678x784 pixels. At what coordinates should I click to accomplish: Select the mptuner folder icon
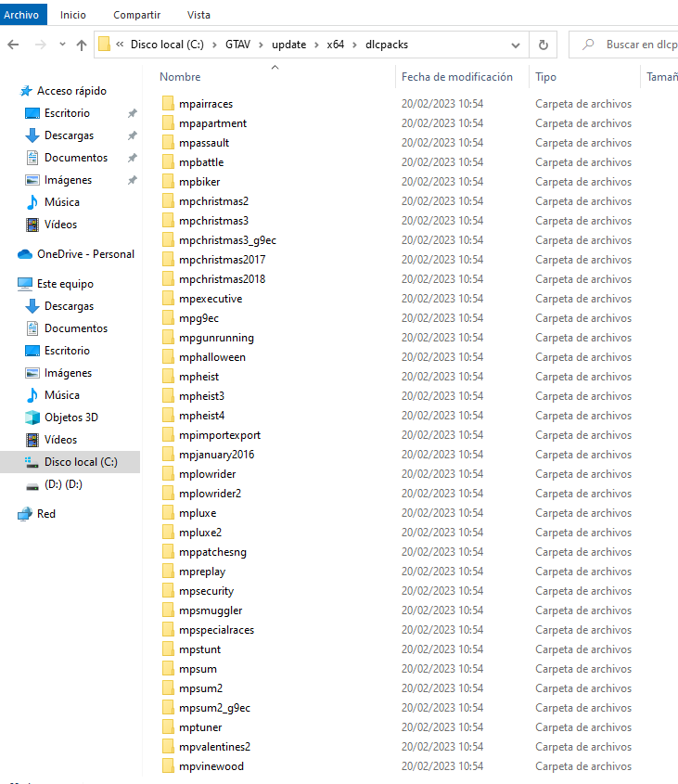click(x=168, y=727)
